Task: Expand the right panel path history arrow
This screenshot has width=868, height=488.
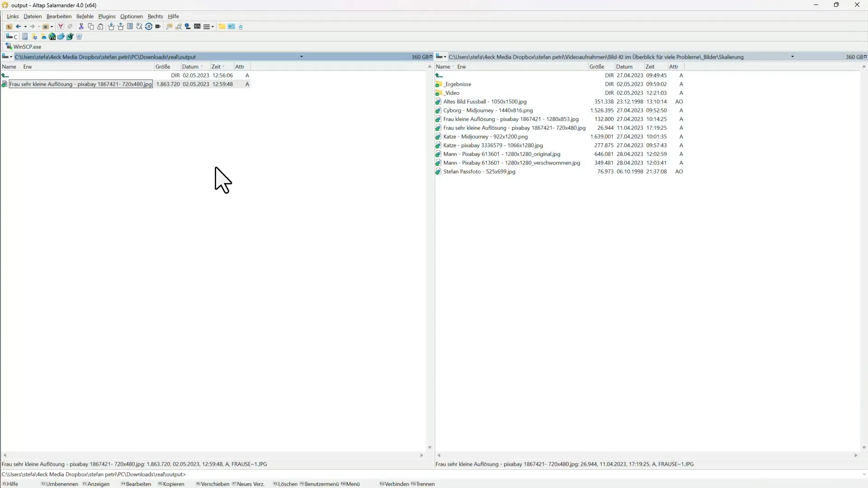Action: (x=793, y=56)
